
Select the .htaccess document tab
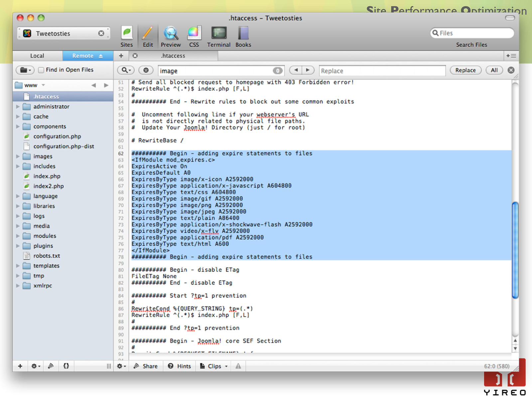(x=173, y=56)
